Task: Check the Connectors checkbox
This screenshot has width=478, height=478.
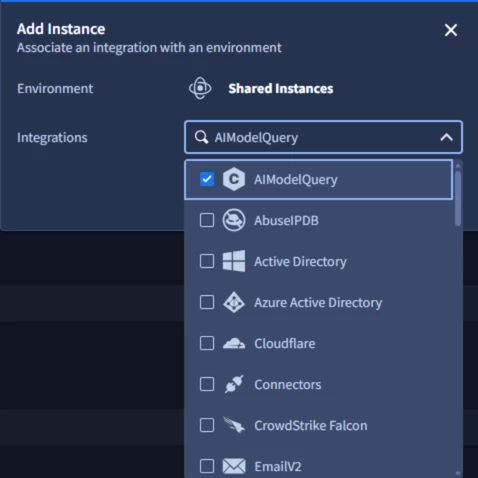Action: (207, 384)
